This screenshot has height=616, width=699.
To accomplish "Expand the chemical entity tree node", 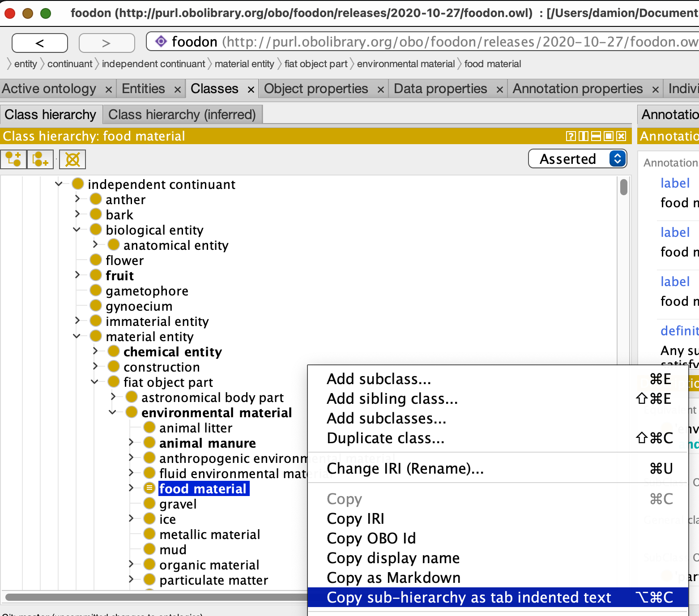I will coord(95,351).
